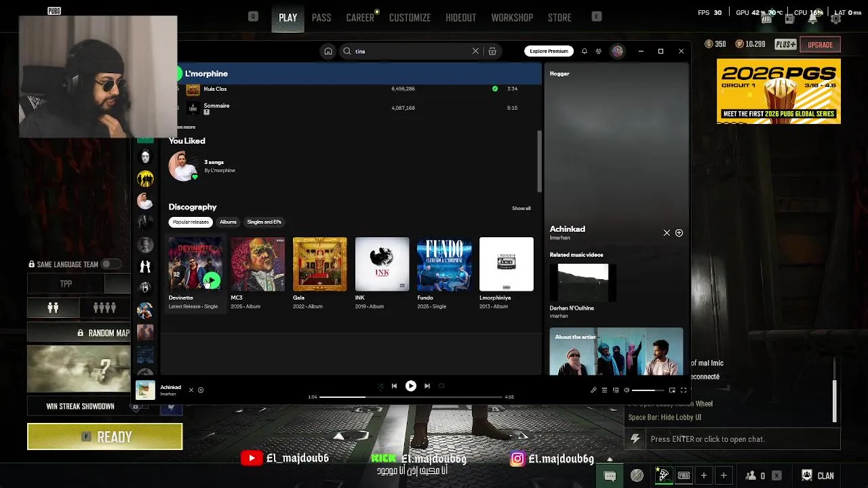Image resolution: width=868 pixels, height=488 pixels.
Task: Open the PUBG WORKSHOP tab
Action: pyautogui.click(x=512, y=18)
